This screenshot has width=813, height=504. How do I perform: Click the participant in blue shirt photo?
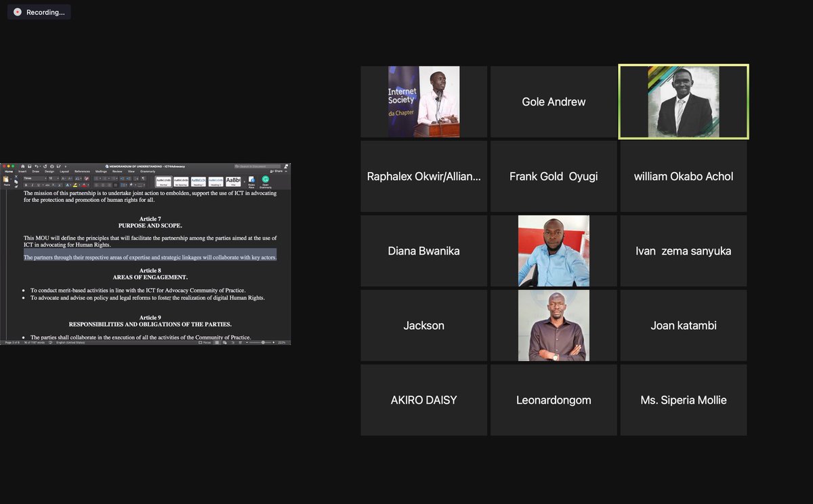(x=554, y=251)
